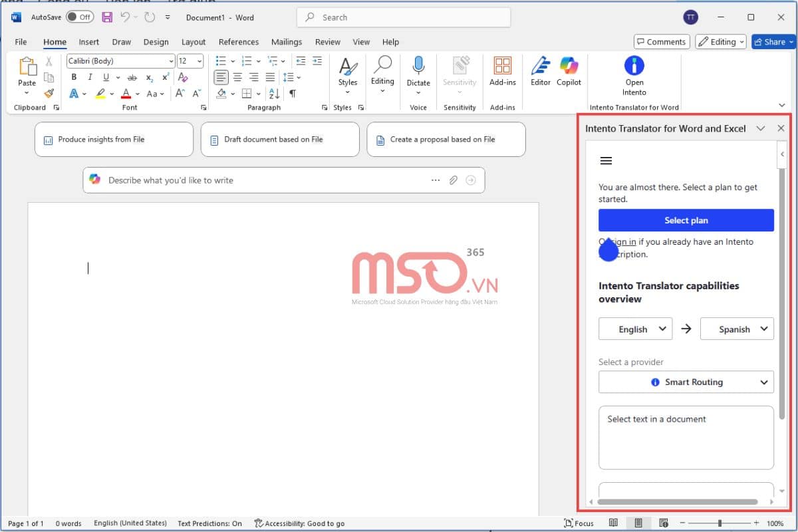The image size is (798, 532).
Task: Toggle Focus mode in status bar
Action: 579,523
